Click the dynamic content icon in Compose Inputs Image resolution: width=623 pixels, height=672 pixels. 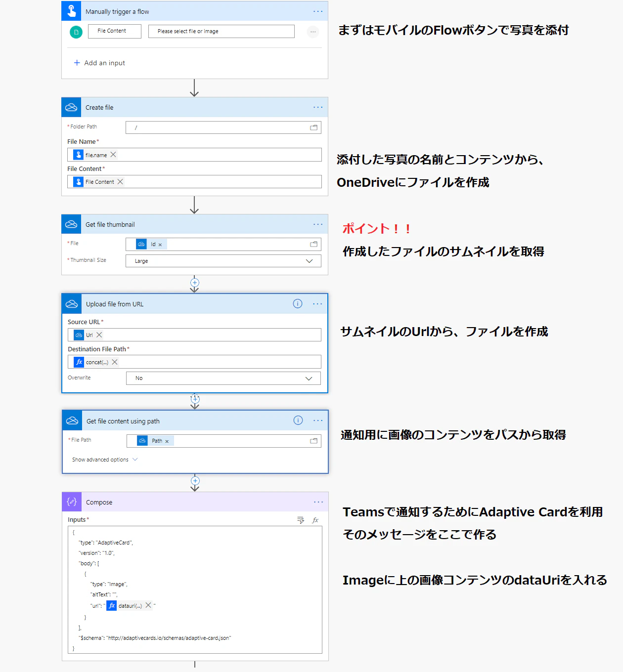(x=301, y=520)
